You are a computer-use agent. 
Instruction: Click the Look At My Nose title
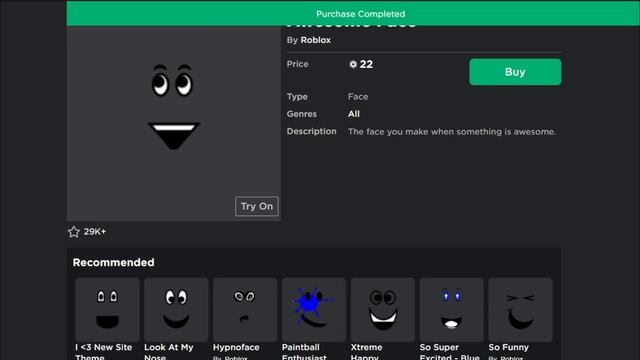tap(169, 352)
